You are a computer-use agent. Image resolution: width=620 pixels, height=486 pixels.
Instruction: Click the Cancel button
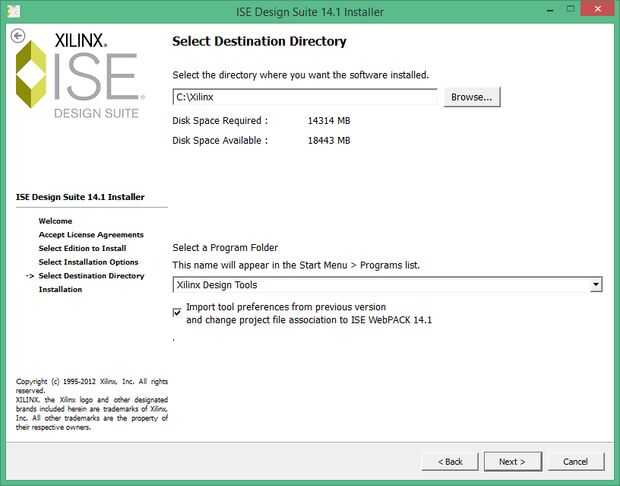576,461
